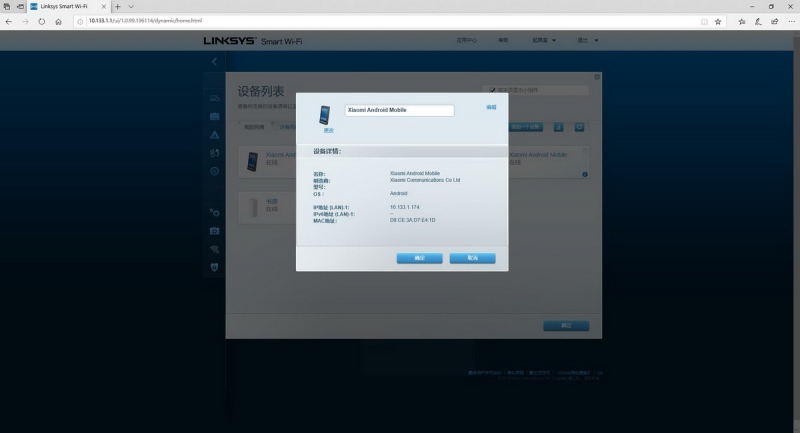Open 帮助 in the top header
Viewport: 800px width, 433px height.
point(503,40)
